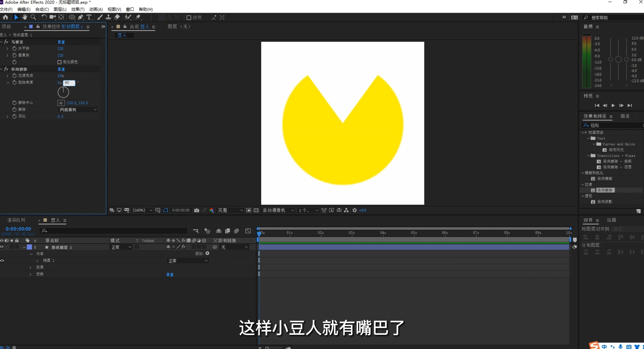Select the Zoom magnifier tool
Image resolution: width=644 pixels, height=349 pixels.
[x=33, y=17]
